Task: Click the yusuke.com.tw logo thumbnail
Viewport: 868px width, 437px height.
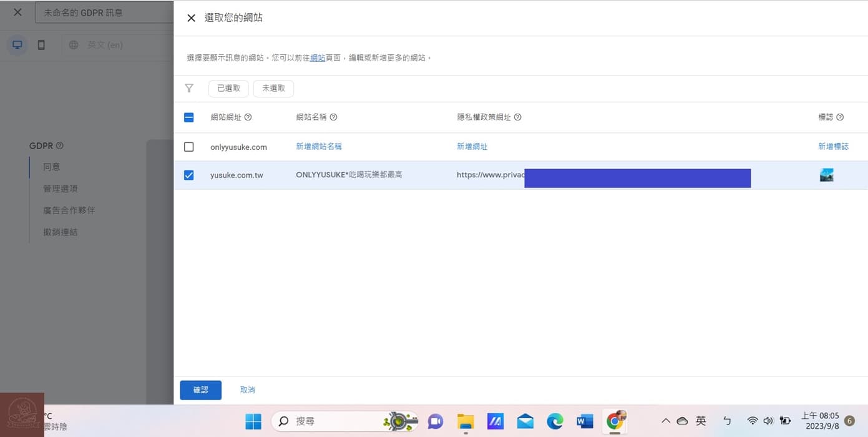Action: click(826, 175)
